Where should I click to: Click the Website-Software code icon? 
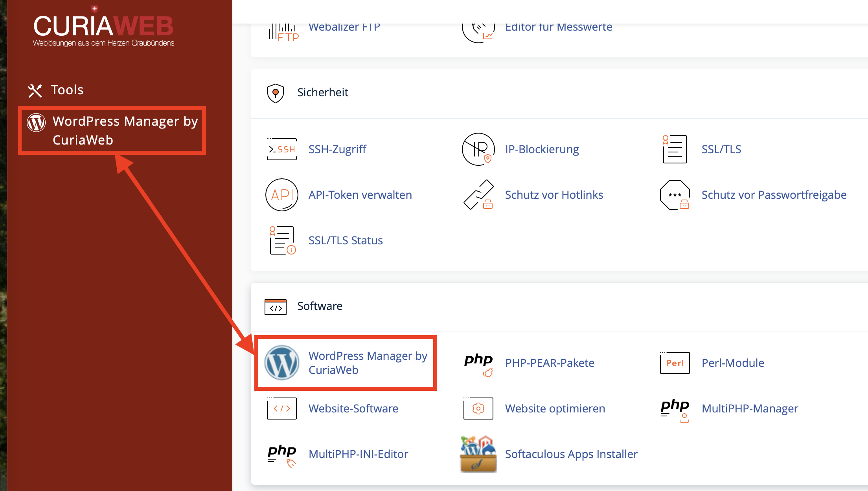pyautogui.click(x=282, y=409)
